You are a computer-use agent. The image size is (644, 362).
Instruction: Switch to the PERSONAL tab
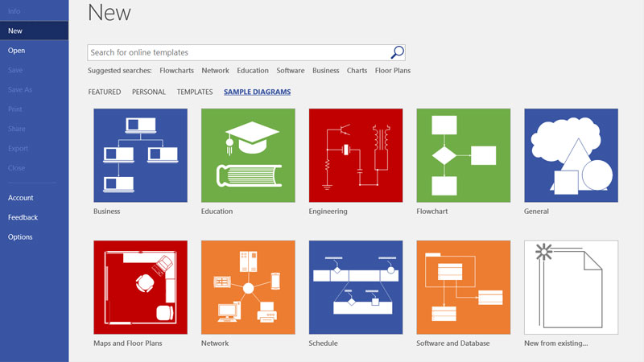[149, 93]
